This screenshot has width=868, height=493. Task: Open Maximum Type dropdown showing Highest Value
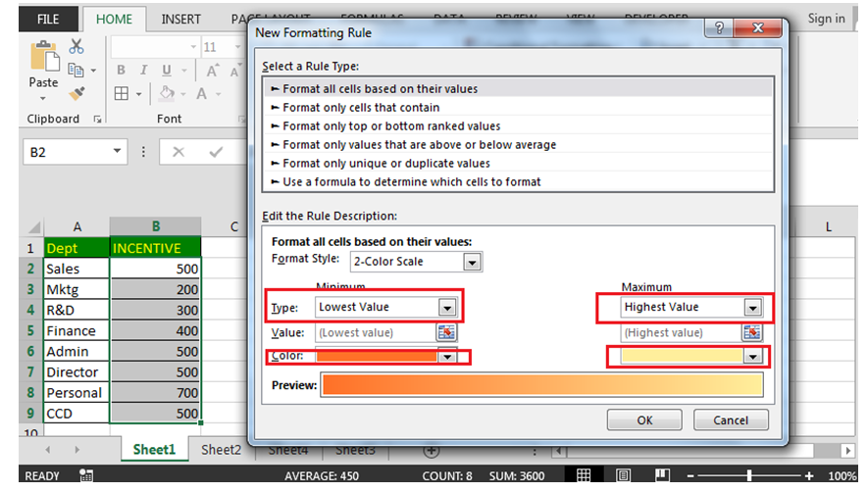click(x=752, y=307)
